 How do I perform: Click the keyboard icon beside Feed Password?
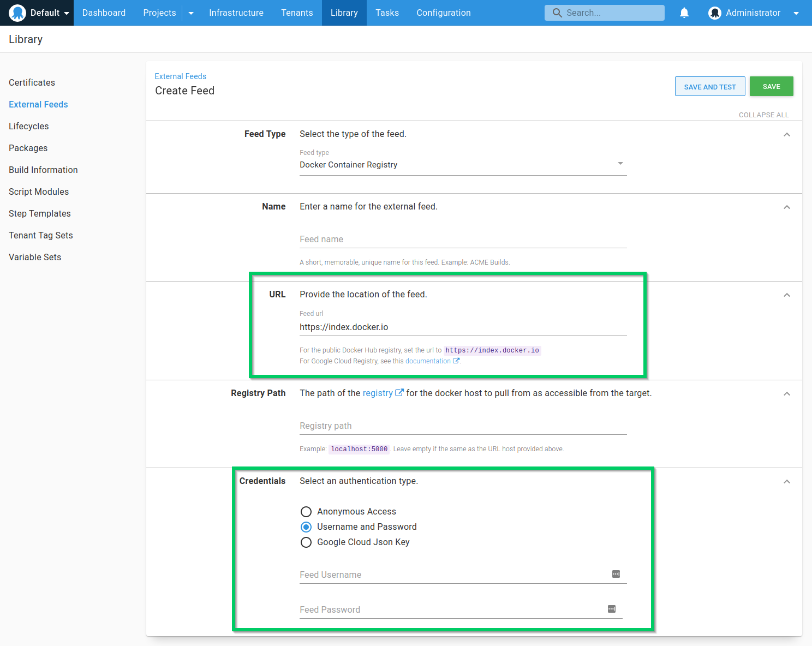pyautogui.click(x=612, y=609)
